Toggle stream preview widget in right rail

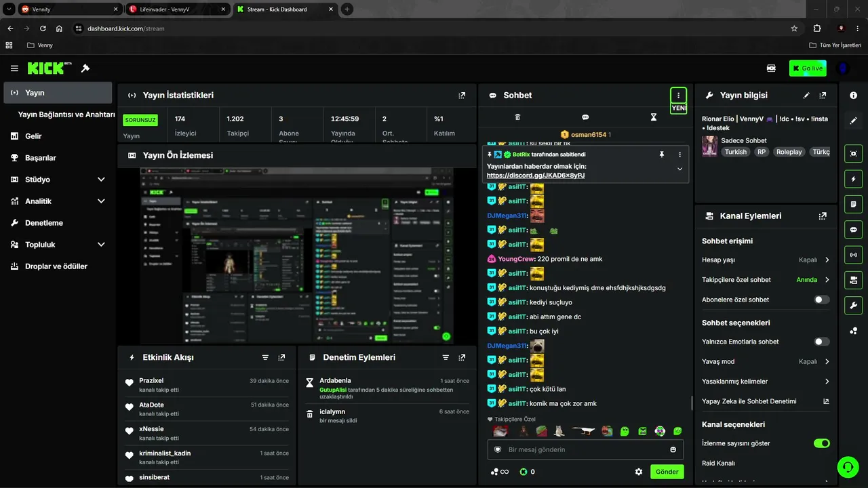(x=854, y=154)
